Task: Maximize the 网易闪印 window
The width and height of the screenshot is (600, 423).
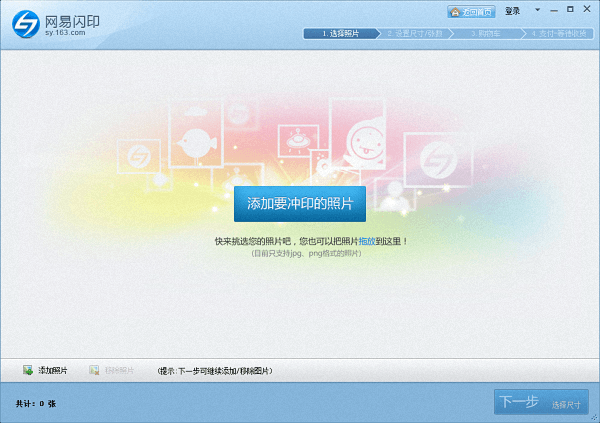Action: click(572, 9)
